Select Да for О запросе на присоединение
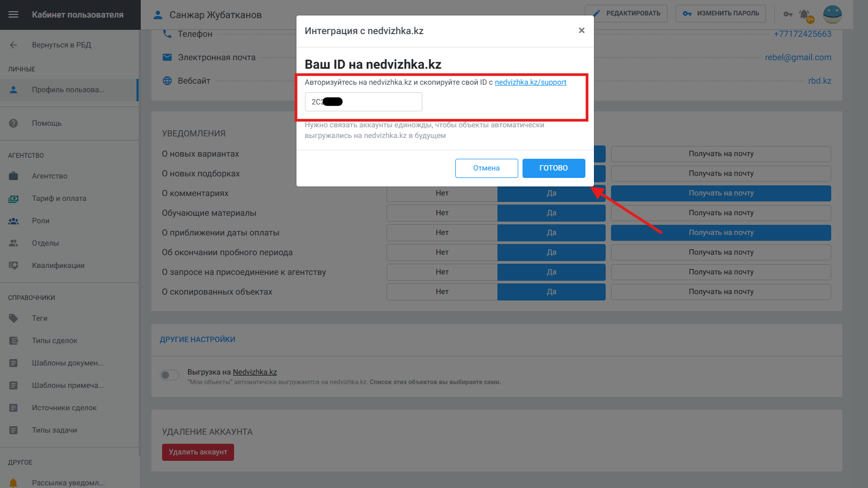The height and width of the screenshot is (488, 868). [551, 272]
